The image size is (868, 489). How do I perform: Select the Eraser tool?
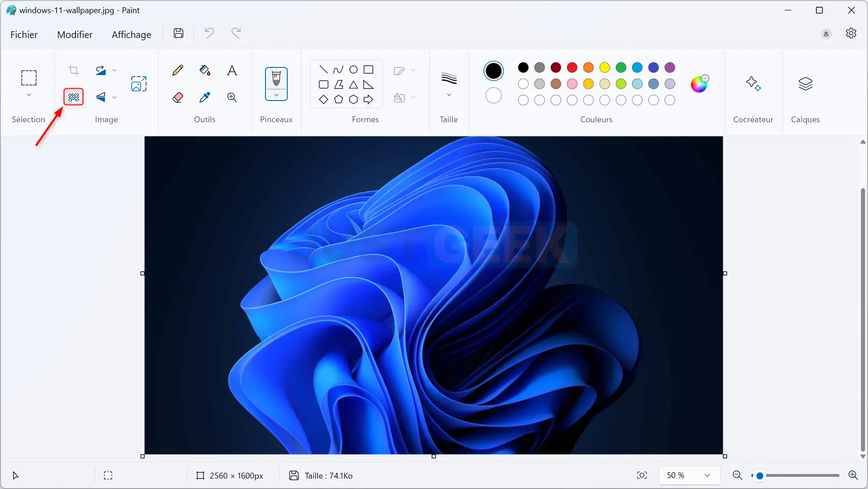pyautogui.click(x=178, y=97)
